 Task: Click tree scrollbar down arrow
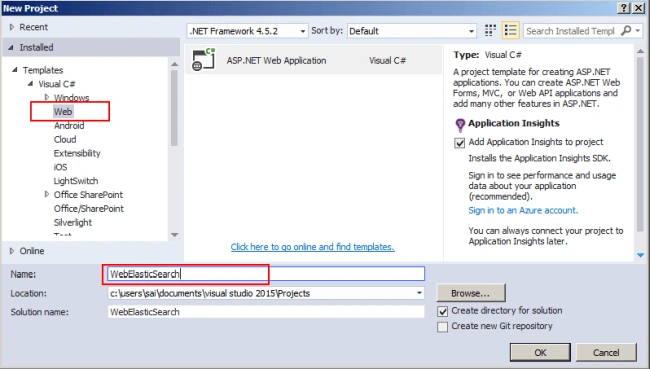(175, 235)
